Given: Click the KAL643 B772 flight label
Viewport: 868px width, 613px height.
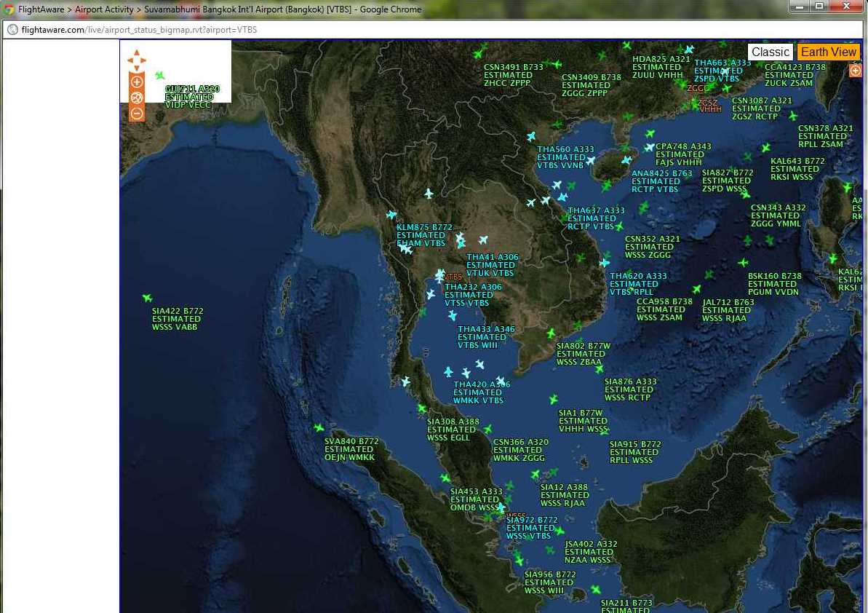Looking at the screenshot, I should (797, 169).
